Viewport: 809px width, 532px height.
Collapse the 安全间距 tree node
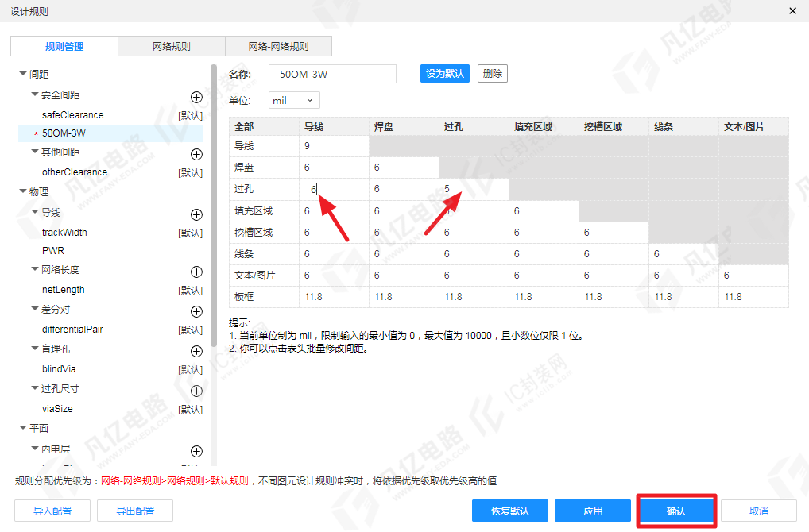click(34, 94)
